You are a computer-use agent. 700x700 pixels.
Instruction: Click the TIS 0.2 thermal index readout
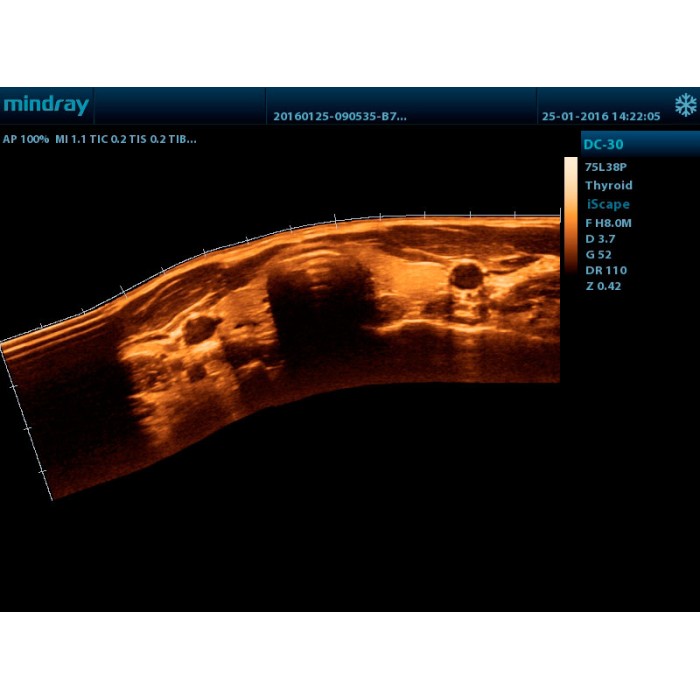point(147,139)
